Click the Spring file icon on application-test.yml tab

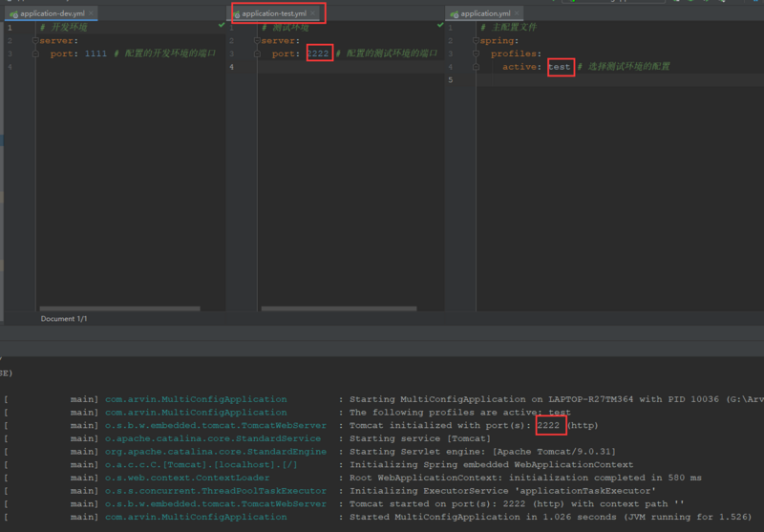236,14
